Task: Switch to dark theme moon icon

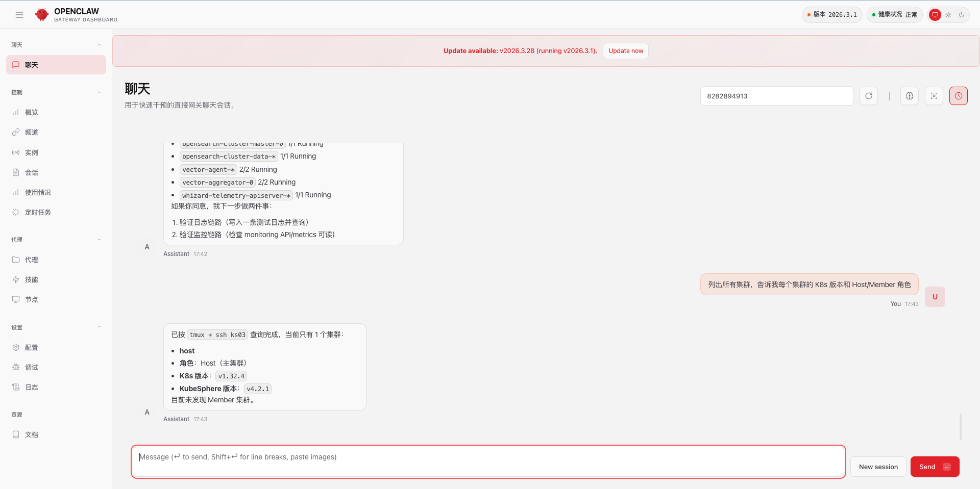Action: coord(962,15)
